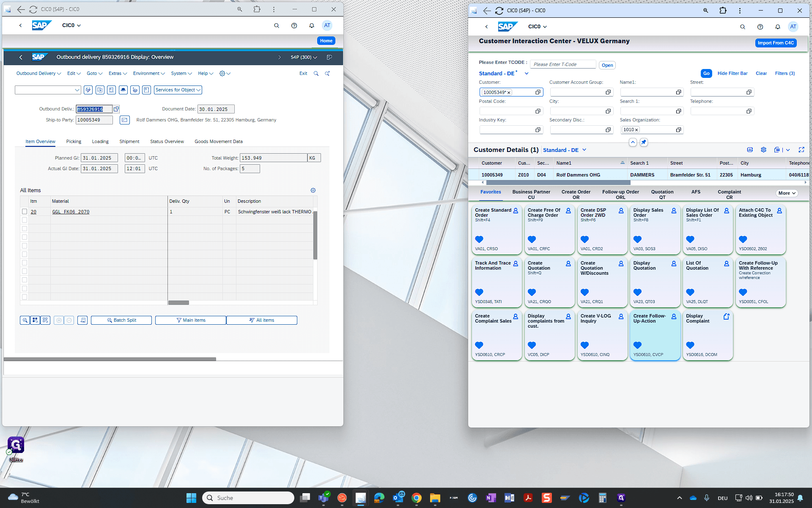Select the Create Order OR tab

click(x=576, y=194)
